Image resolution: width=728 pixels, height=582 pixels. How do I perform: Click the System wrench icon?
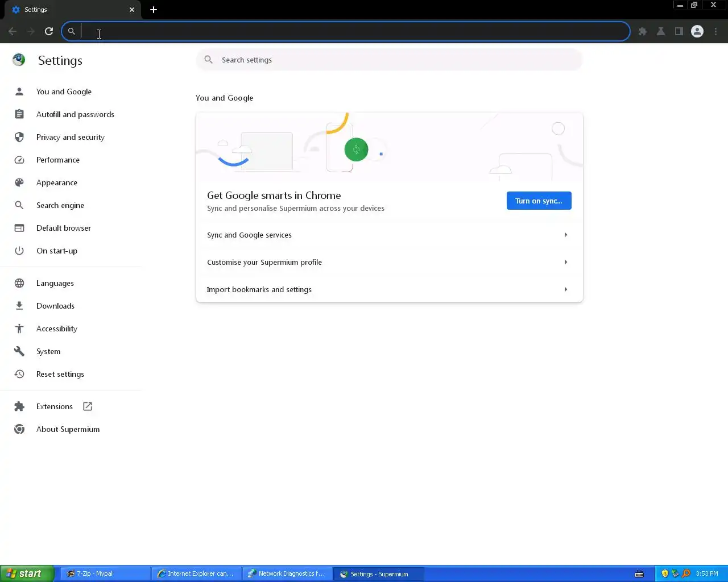tap(19, 351)
